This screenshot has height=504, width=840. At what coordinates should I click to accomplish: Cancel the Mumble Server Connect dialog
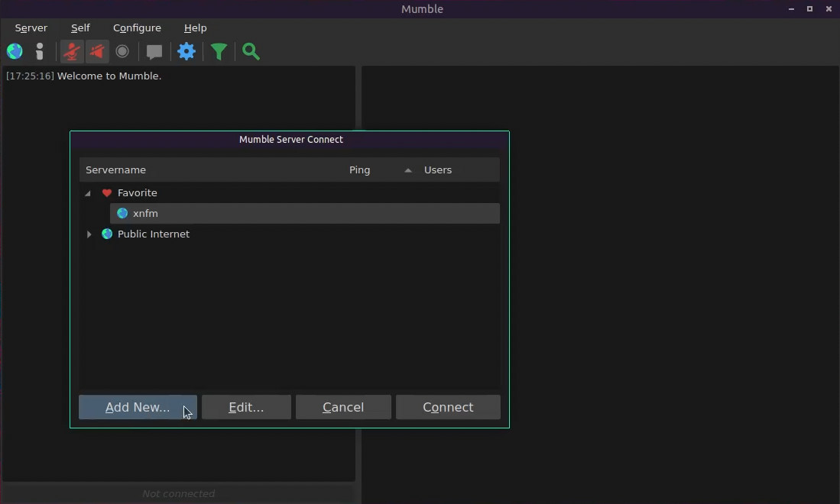coord(343,407)
